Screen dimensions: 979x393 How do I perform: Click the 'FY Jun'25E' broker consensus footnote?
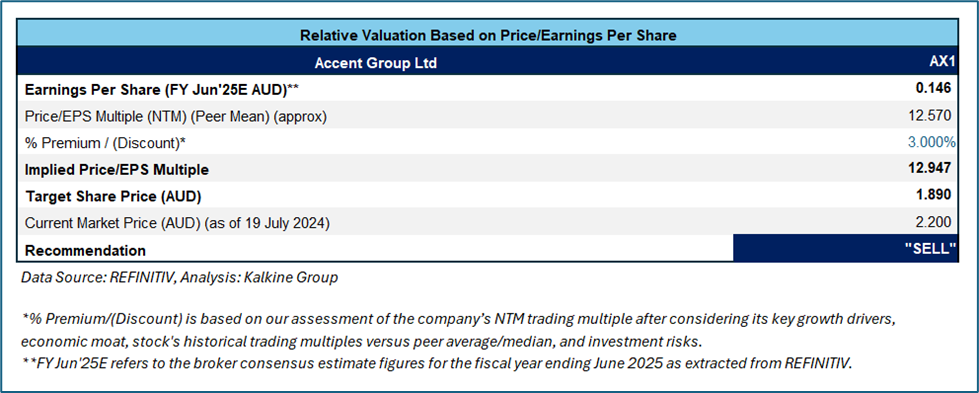coord(436,364)
